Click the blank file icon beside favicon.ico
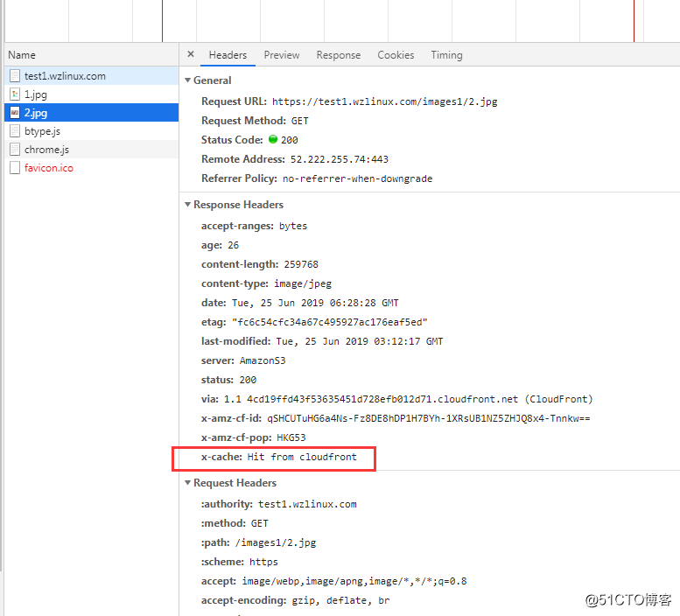 coord(15,168)
